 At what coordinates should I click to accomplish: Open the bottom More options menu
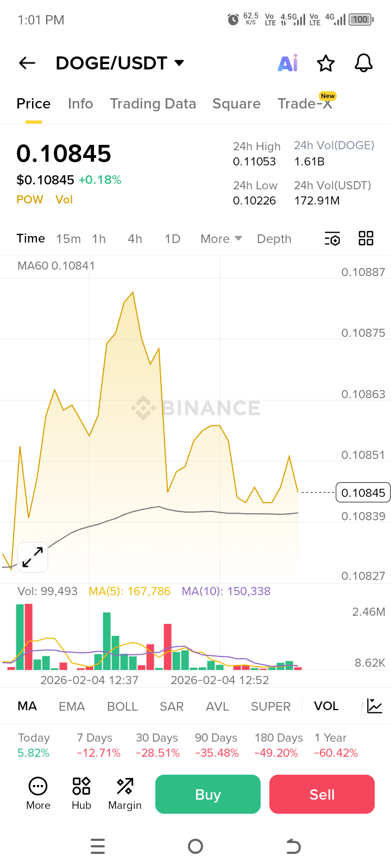38,794
